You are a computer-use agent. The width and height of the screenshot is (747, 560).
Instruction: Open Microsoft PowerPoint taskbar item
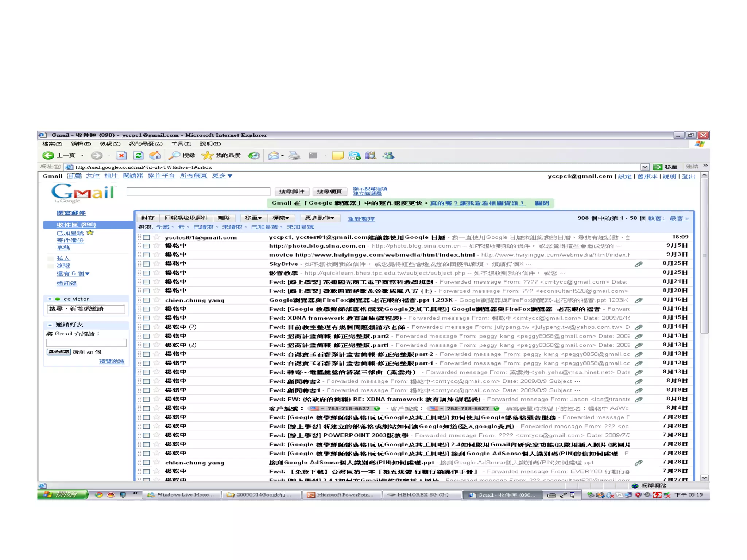coord(342,495)
